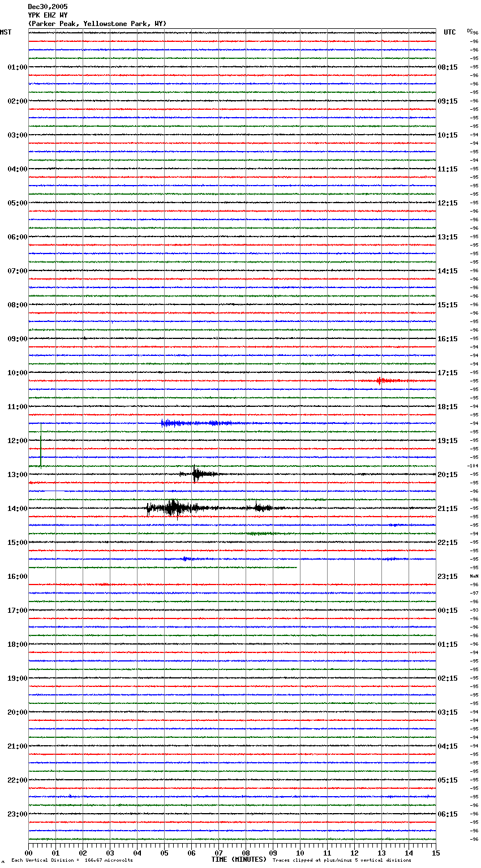Select the 09:00 MST time label

[18, 339]
